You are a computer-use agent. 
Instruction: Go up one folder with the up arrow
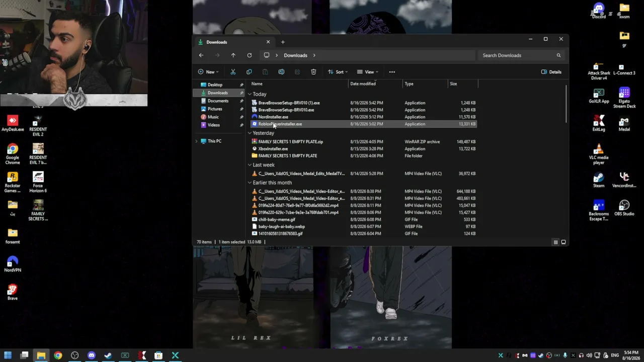[x=233, y=55]
